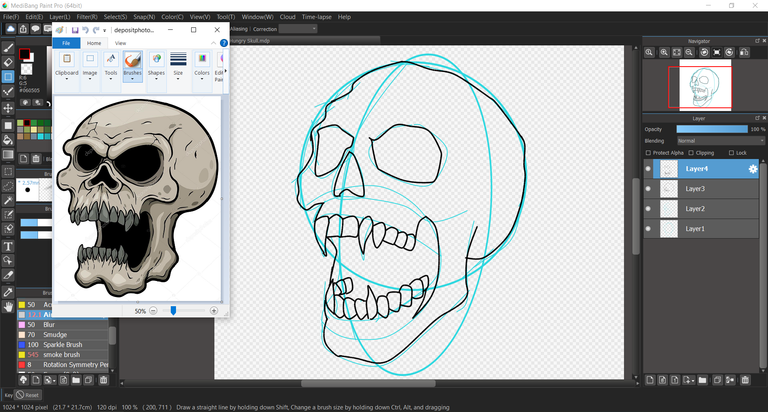The width and height of the screenshot is (768, 412).
Task: Select the Lasso tool
Action: (x=8, y=186)
